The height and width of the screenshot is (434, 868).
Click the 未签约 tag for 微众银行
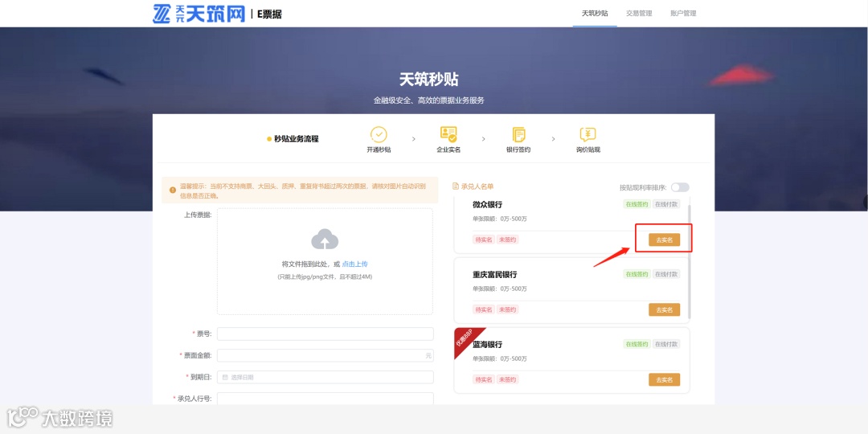508,240
